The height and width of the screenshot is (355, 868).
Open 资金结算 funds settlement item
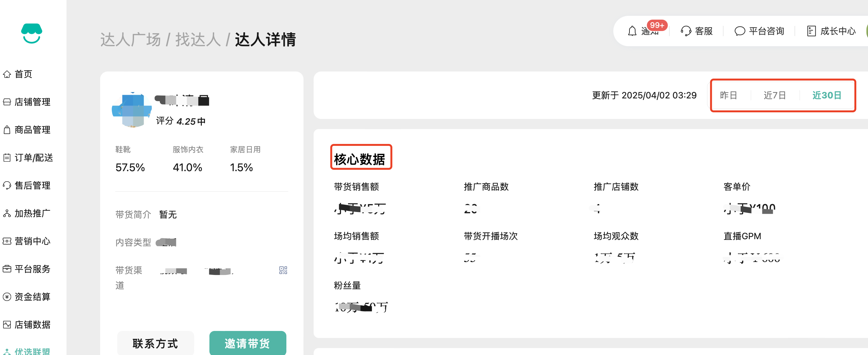[x=32, y=297]
